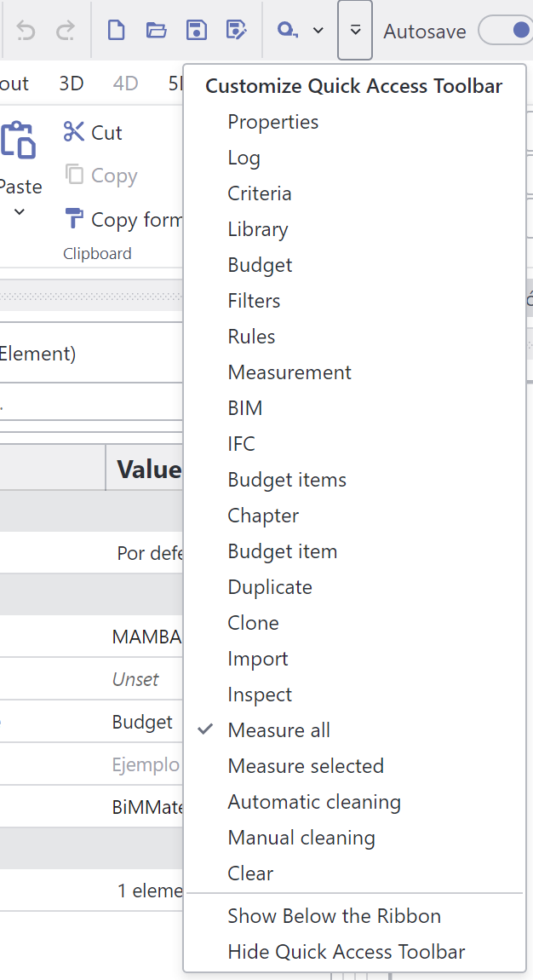Close the Customize Quick Access Toolbar dropdown button
The image size is (533, 980).
click(355, 30)
